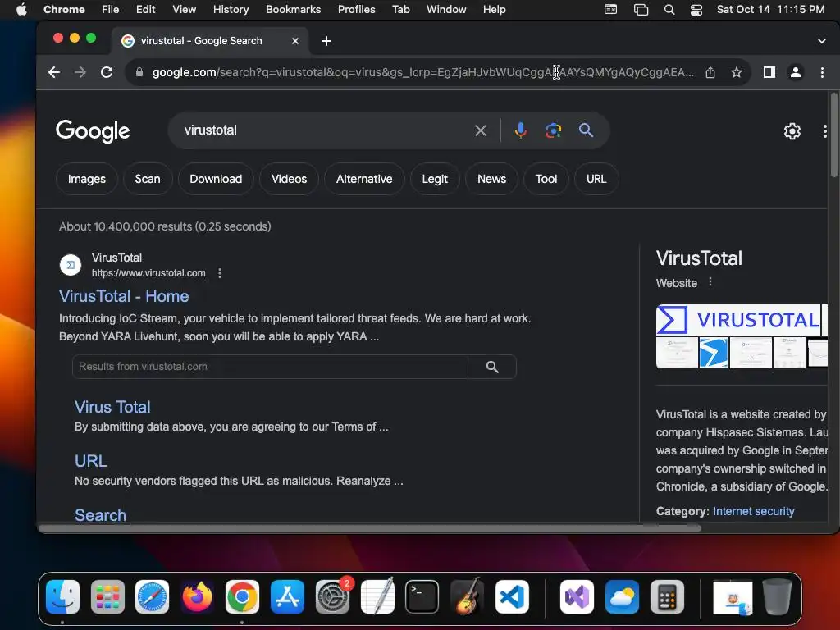Open a new tab with plus button
This screenshot has height=630, width=840.
[326, 41]
